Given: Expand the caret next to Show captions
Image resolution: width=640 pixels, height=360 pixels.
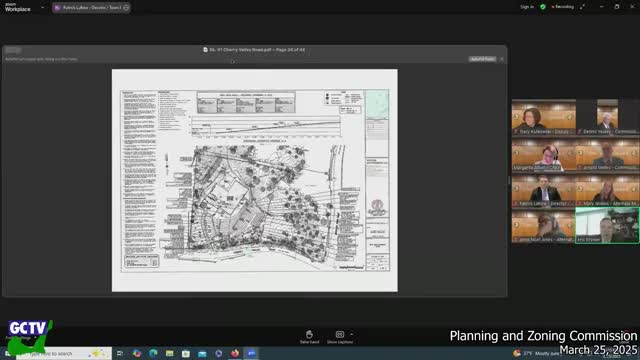Looking at the screenshot, I should [x=352, y=334].
